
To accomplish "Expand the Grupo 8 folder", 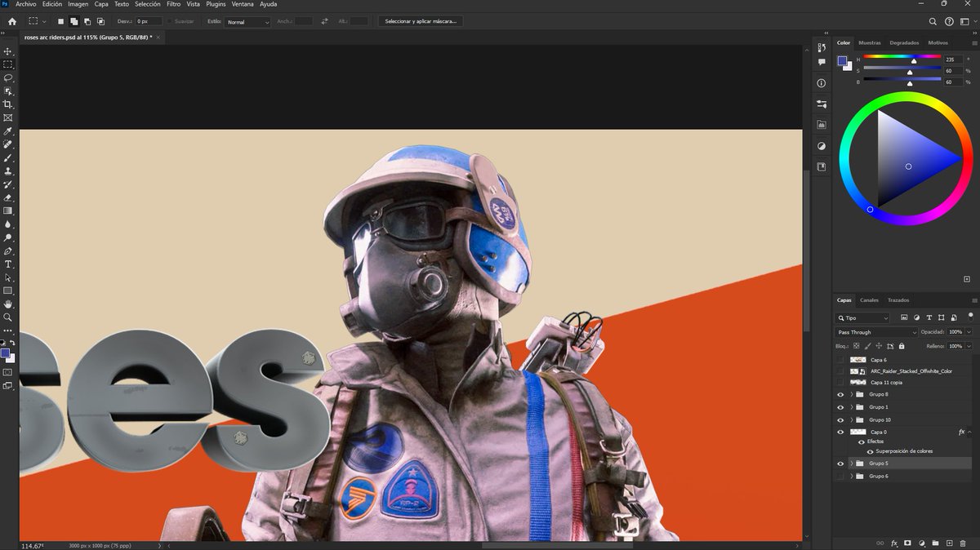I will (x=851, y=394).
